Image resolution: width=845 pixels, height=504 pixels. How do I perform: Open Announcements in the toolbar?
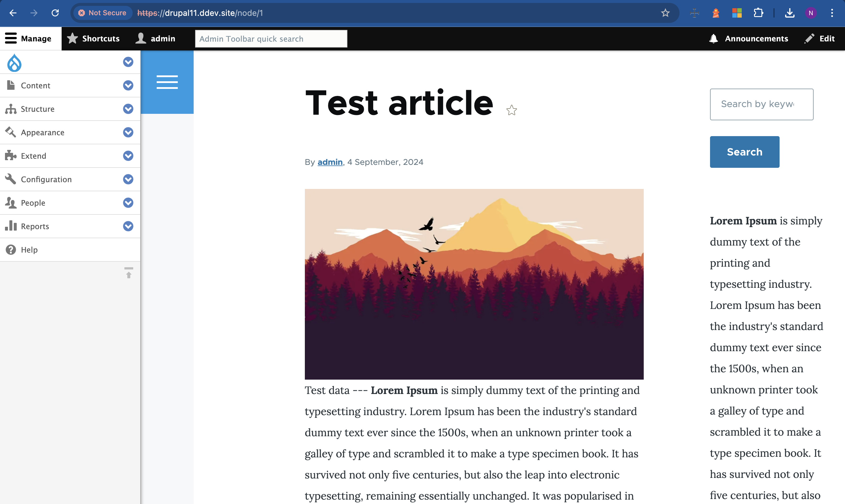(x=748, y=38)
